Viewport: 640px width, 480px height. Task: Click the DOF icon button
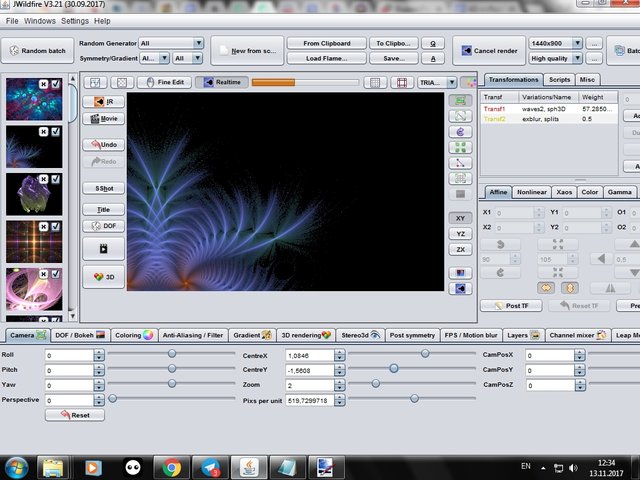tap(104, 226)
